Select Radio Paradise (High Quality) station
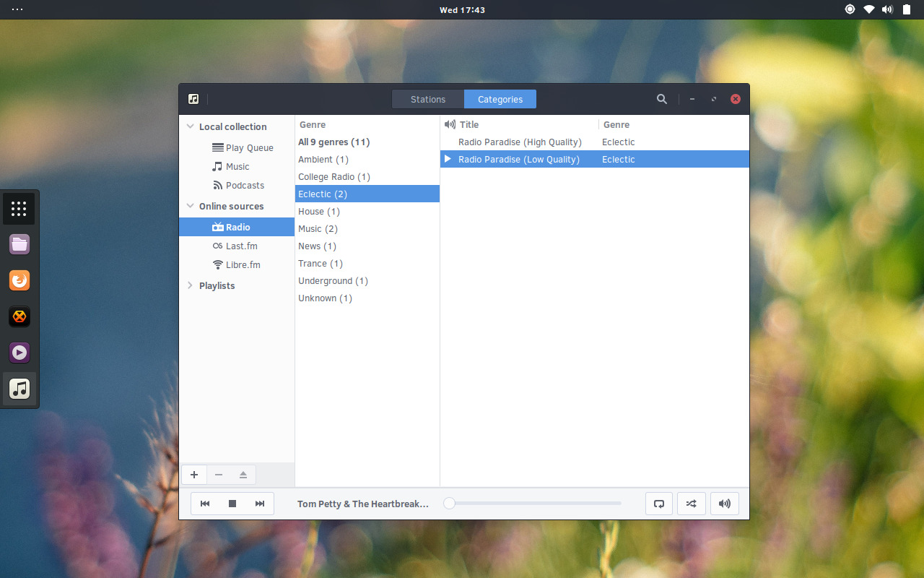924x578 pixels. [595, 142]
